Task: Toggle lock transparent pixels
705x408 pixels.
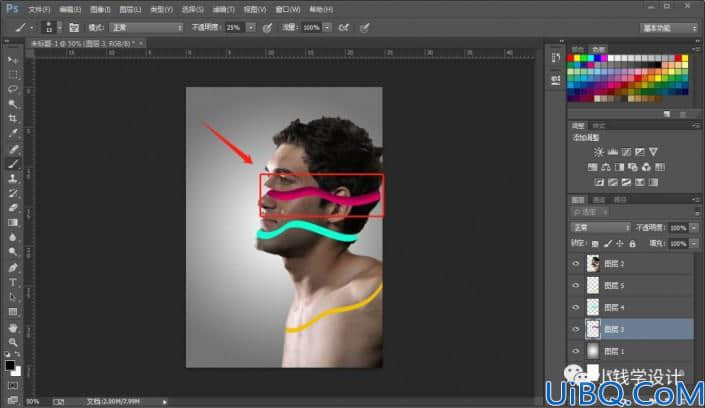Action: click(595, 244)
